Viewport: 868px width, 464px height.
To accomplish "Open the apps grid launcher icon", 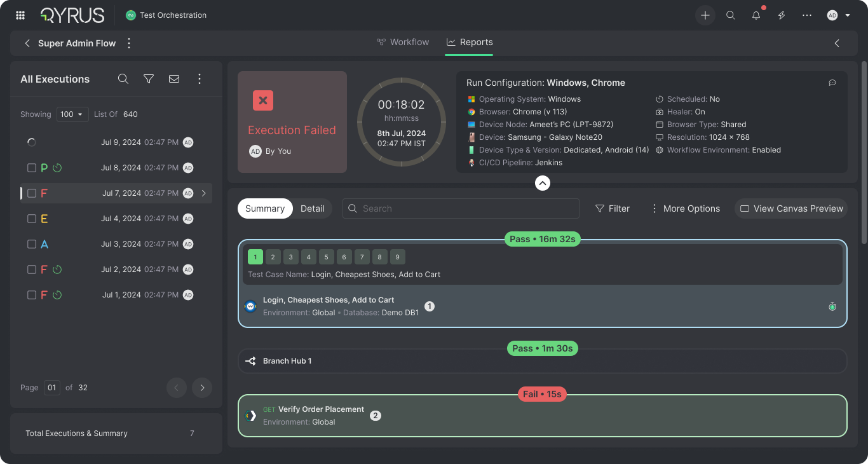I will point(20,15).
